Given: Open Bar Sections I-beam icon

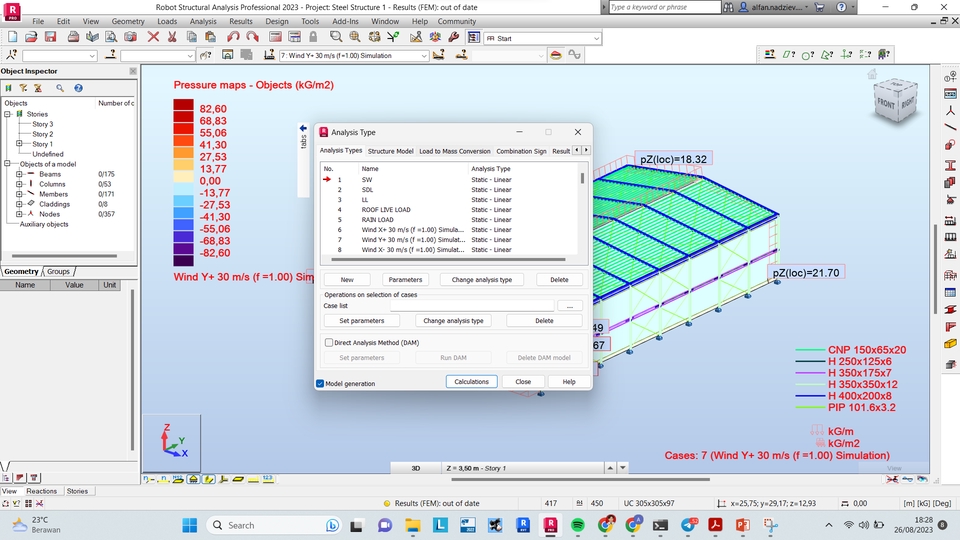Looking at the screenshot, I should pyautogui.click(x=950, y=165).
